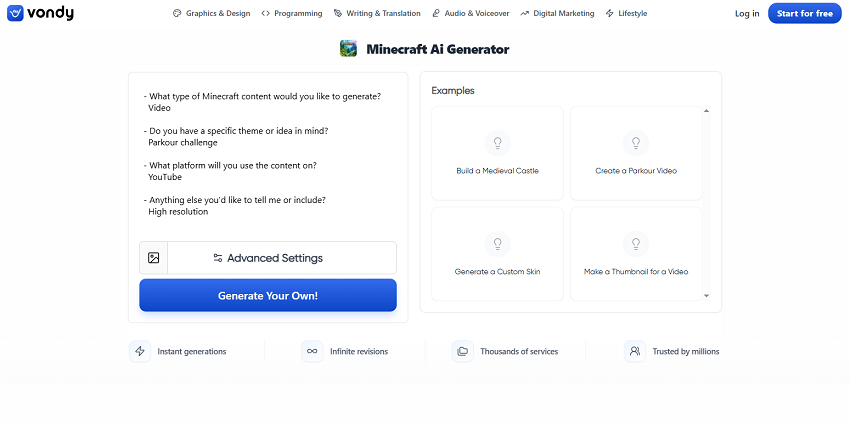Click the Digital Marketing trend arrow icon
The image size is (850, 424).
pos(524,14)
